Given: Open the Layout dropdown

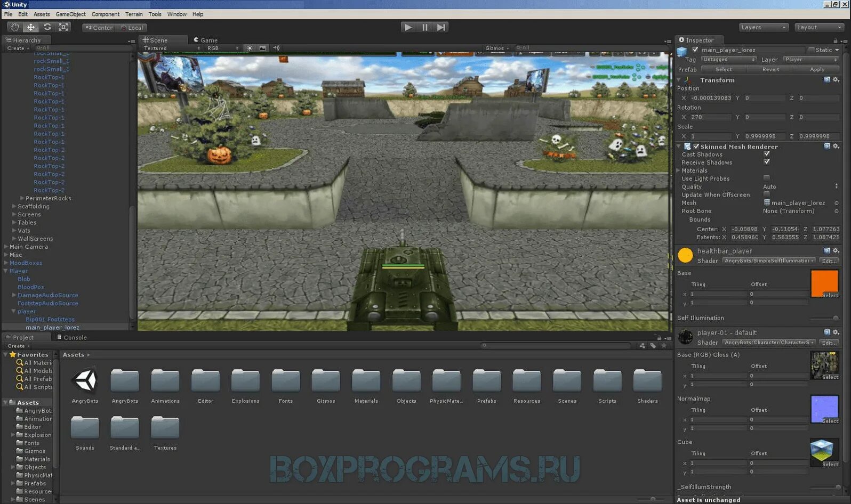Looking at the screenshot, I should 819,27.
